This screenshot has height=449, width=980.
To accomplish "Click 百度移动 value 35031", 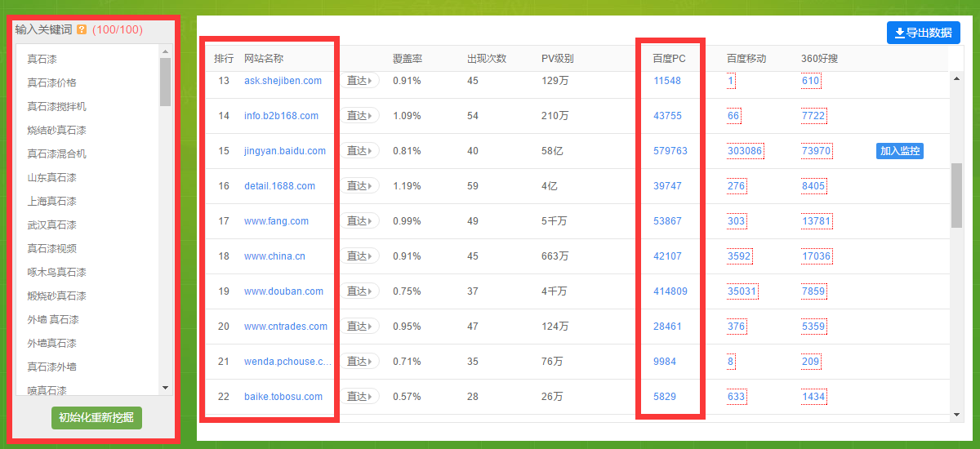I will [742, 291].
